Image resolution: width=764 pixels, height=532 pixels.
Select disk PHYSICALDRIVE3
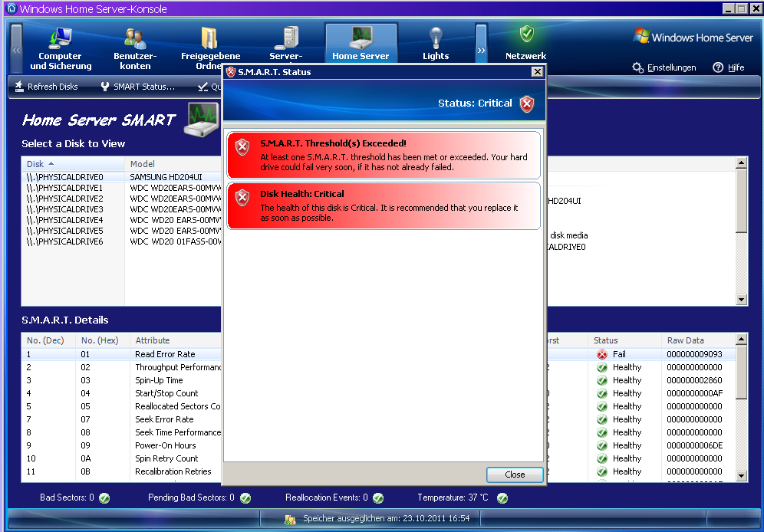(64, 209)
